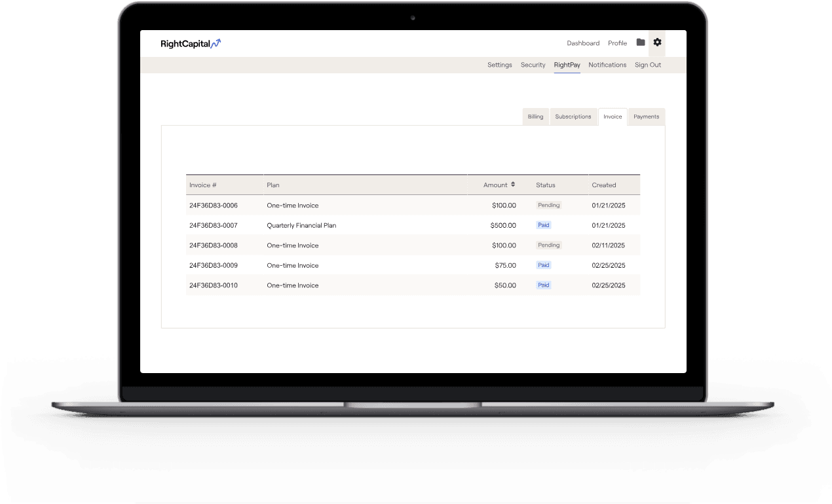The height and width of the screenshot is (504, 832).
Task: Click the $500.00 amount
Action: [503, 225]
